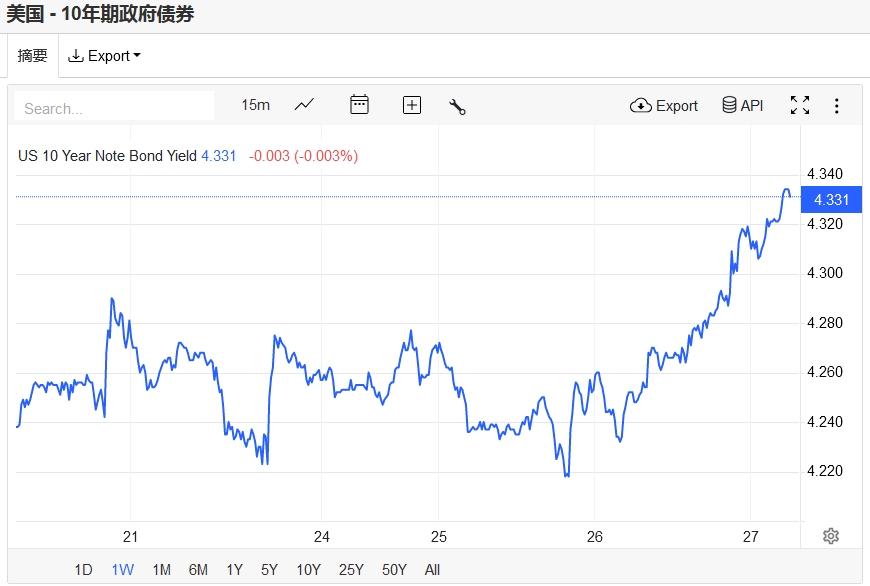Open the three-dot more options menu

point(836,105)
